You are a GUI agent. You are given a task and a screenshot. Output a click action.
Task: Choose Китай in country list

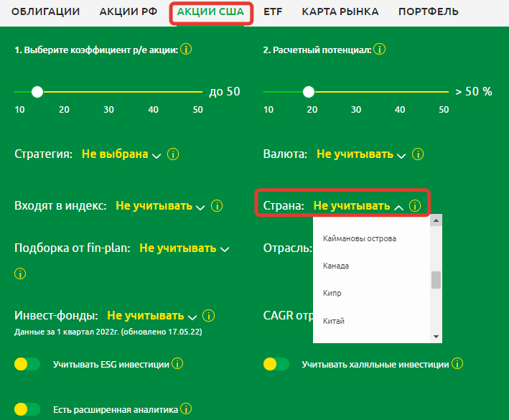(x=334, y=321)
